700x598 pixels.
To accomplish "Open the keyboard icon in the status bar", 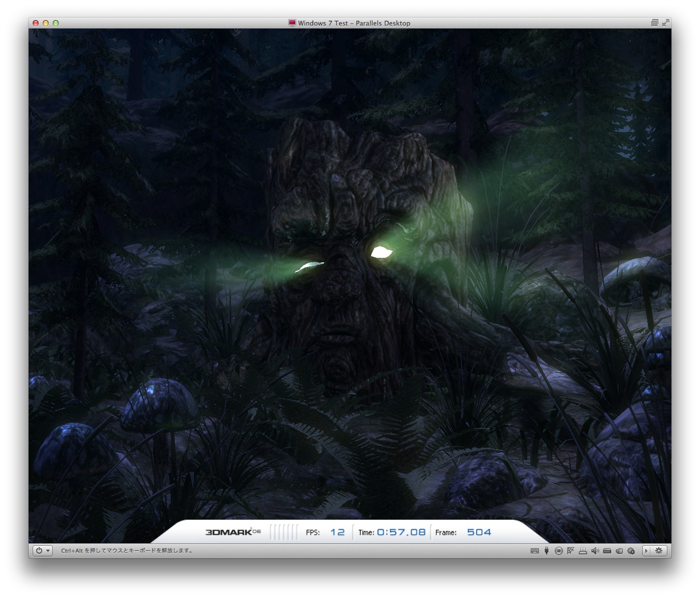I will (x=535, y=551).
